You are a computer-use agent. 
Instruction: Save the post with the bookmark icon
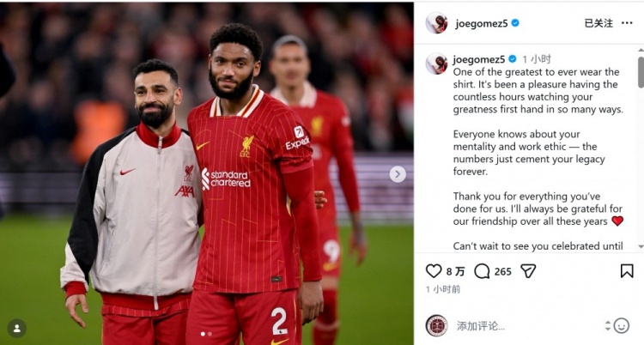[x=626, y=271]
